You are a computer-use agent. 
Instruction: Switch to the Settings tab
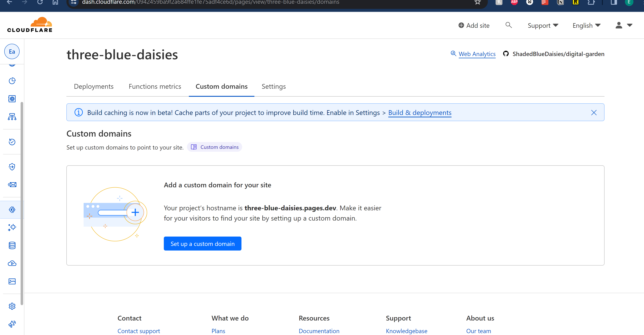pyautogui.click(x=273, y=87)
